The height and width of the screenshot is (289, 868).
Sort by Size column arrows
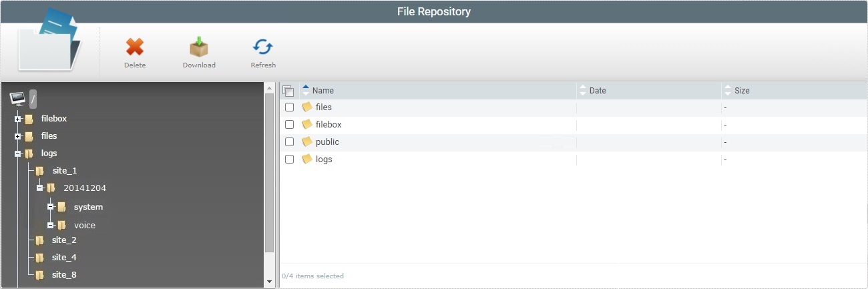tap(728, 90)
